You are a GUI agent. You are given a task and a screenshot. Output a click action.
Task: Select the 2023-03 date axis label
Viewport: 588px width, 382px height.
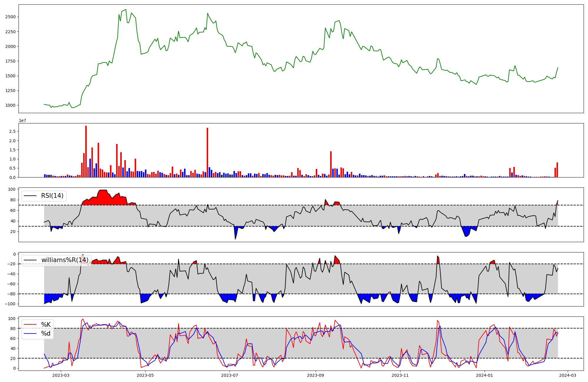click(61, 375)
